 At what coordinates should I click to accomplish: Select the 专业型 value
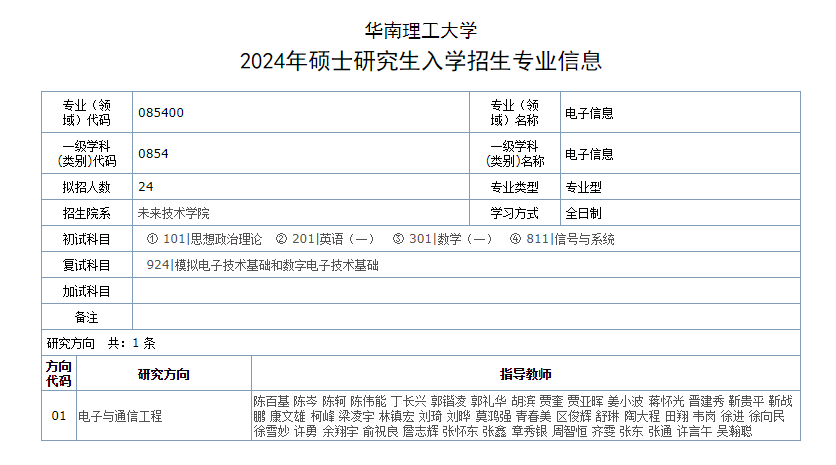(583, 187)
